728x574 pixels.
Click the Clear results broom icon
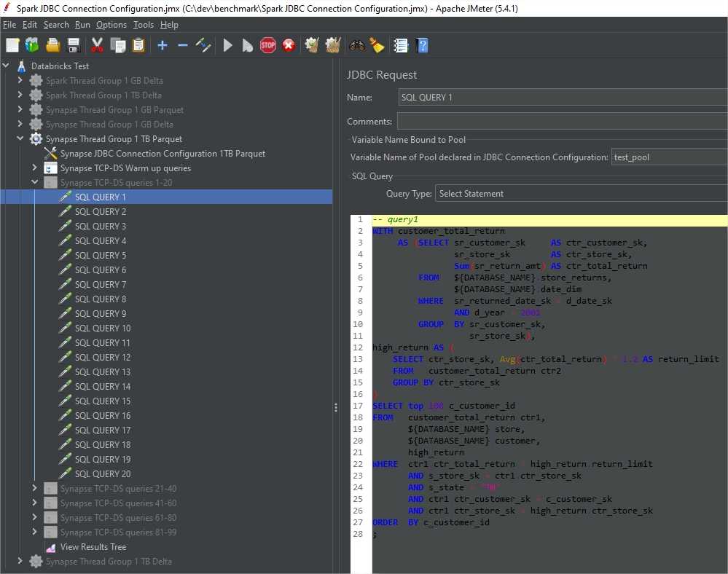coord(312,45)
